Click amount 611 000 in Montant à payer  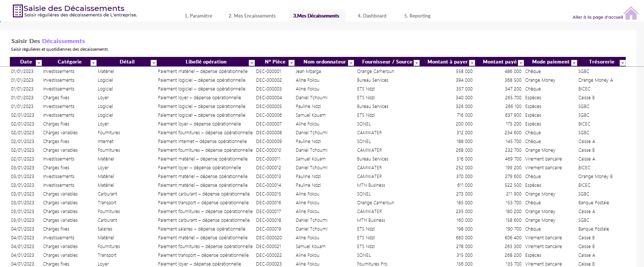pos(465,185)
